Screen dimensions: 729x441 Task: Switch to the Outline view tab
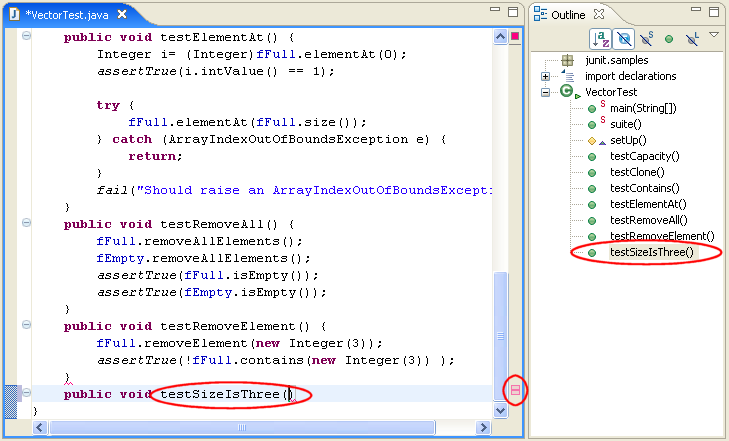(x=568, y=15)
